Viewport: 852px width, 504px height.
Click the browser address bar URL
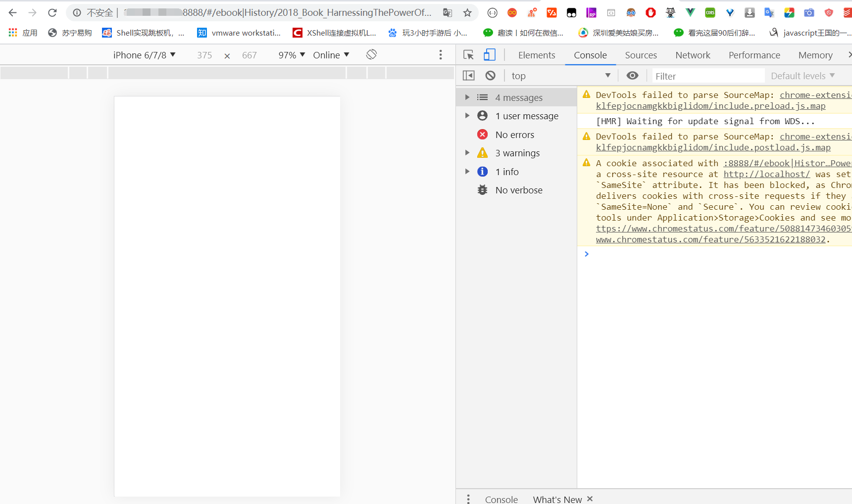coord(277,13)
